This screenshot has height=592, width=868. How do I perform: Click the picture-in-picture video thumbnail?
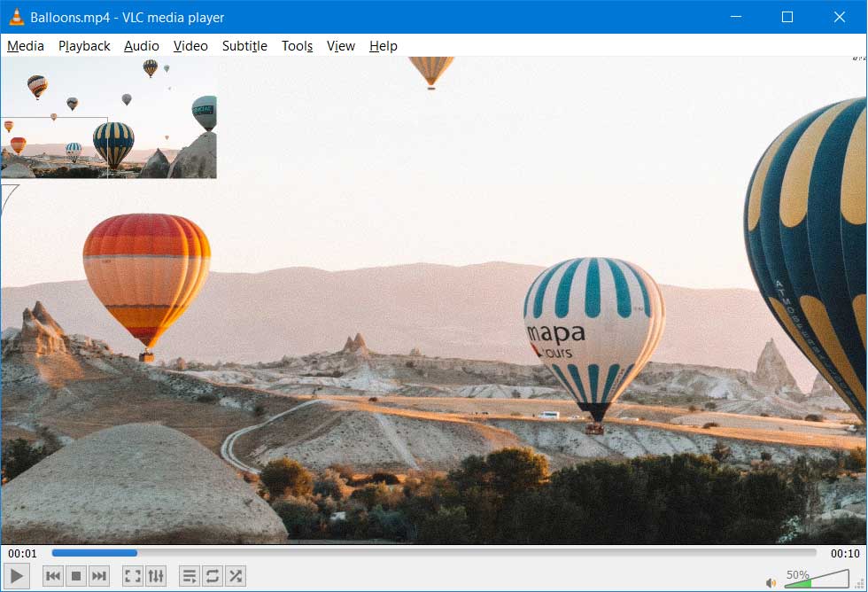click(108, 118)
